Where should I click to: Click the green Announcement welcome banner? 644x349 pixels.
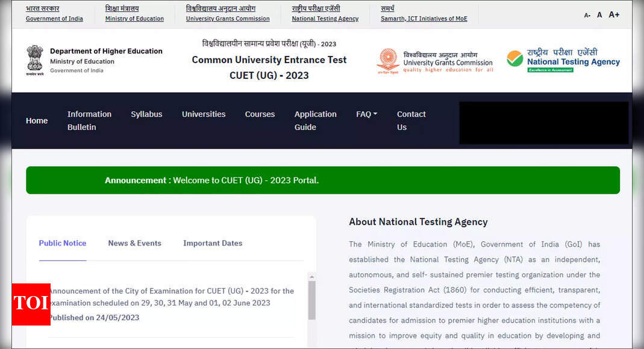point(323,180)
